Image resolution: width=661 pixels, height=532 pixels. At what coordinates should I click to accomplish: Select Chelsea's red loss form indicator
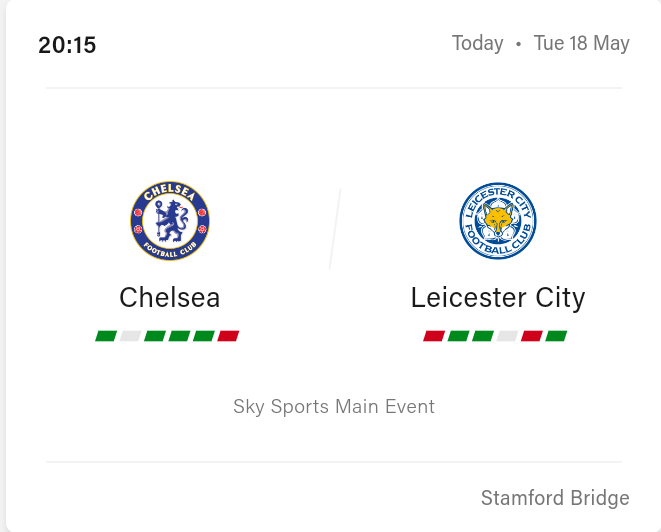228,336
